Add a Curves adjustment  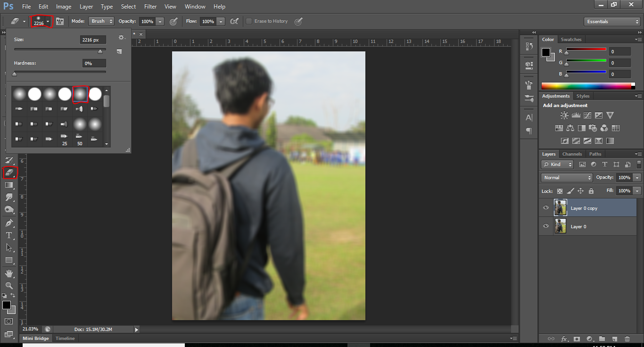pos(587,115)
